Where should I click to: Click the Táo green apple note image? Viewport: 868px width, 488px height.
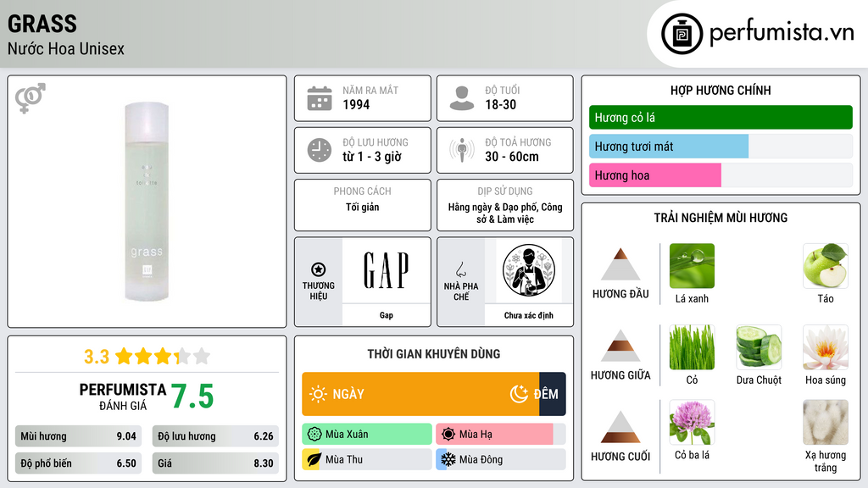click(826, 266)
